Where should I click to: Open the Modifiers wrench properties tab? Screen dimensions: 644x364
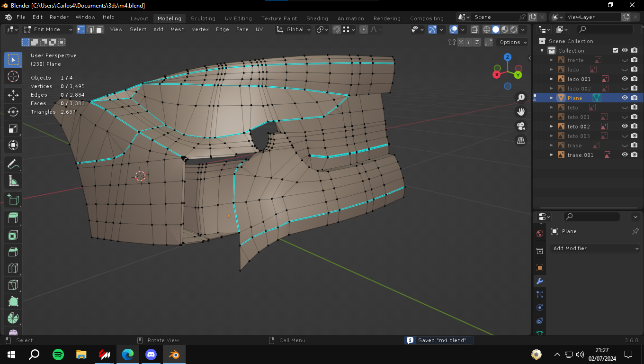(x=539, y=281)
